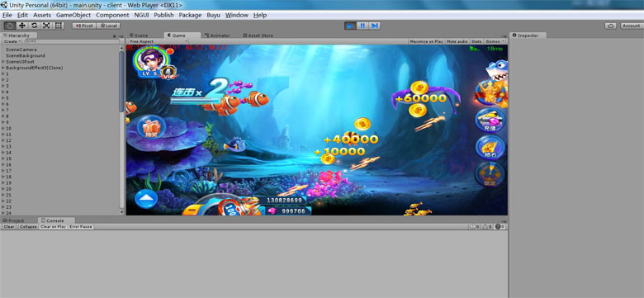Open the Buyu menu
The image size is (644, 298).
(213, 15)
